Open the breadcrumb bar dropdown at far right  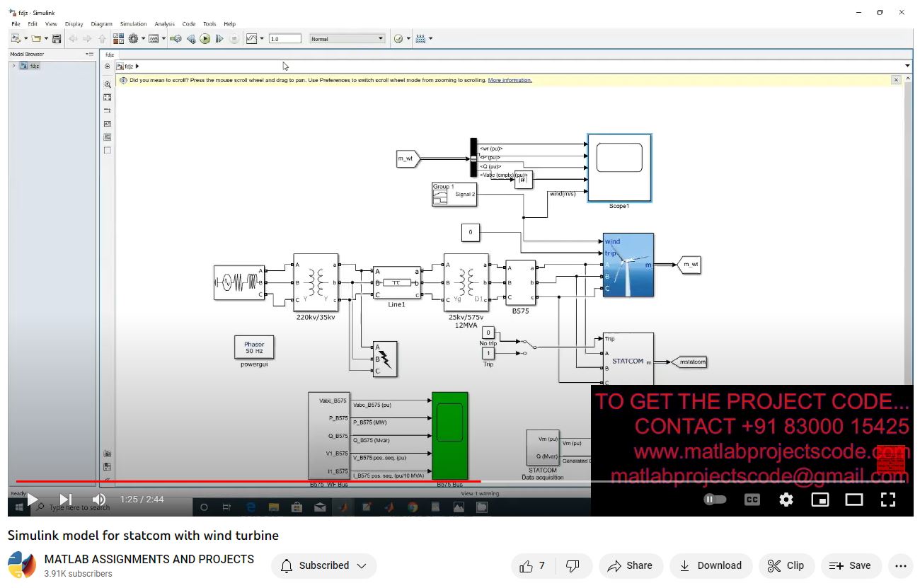(908, 66)
